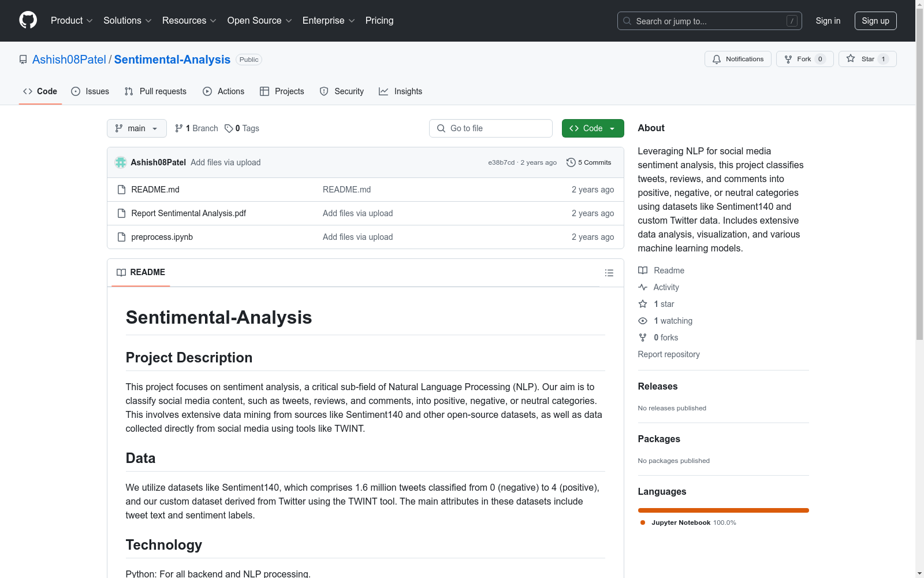The height and width of the screenshot is (578, 924).
Task: Open the Pricing page
Action: point(379,20)
